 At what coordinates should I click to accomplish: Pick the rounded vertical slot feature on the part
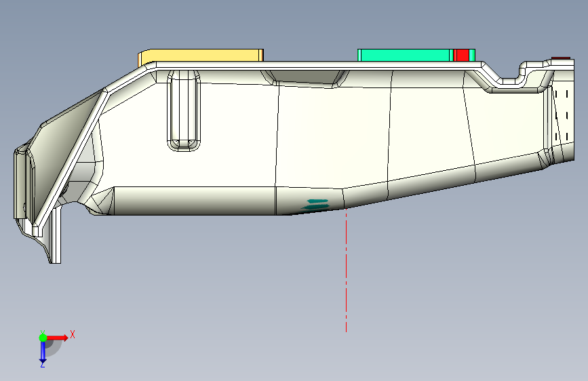click(183, 111)
